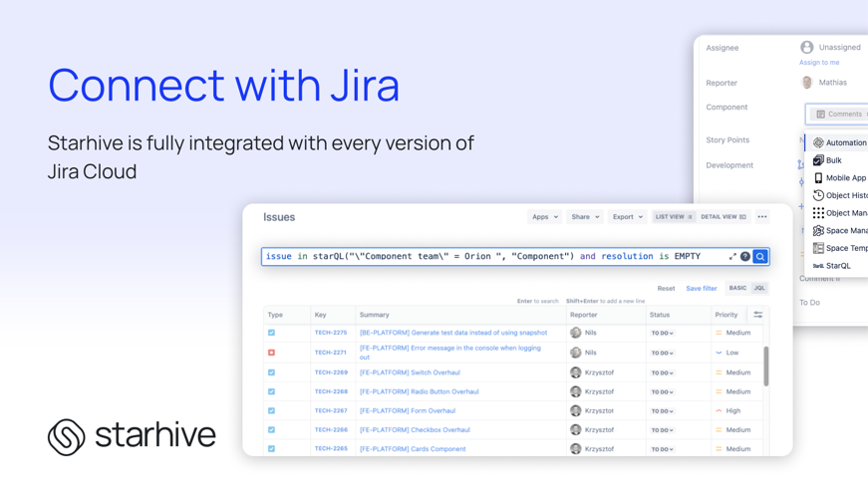Click the task type icon for TECH-2269
The height and width of the screenshot is (494, 868).
271,372
